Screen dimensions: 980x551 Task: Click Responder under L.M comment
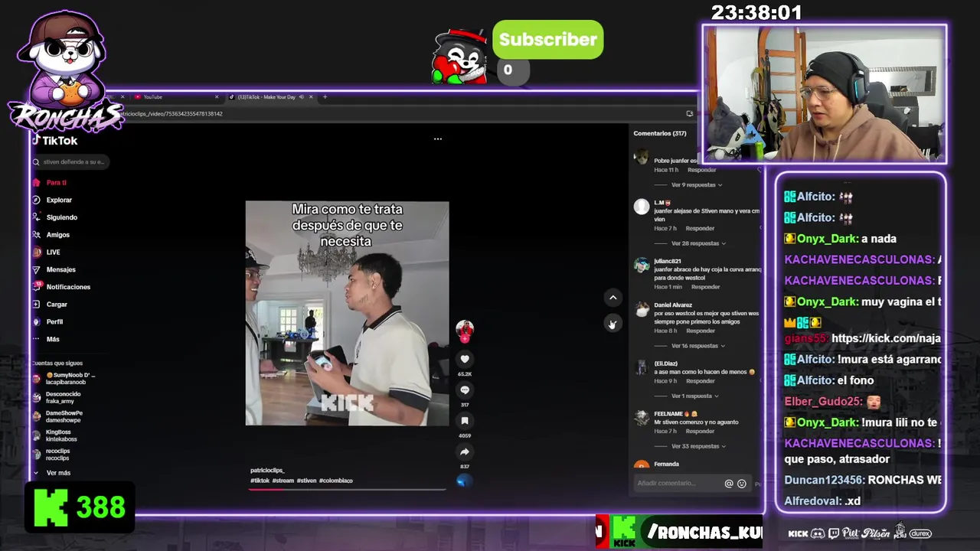click(x=700, y=228)
